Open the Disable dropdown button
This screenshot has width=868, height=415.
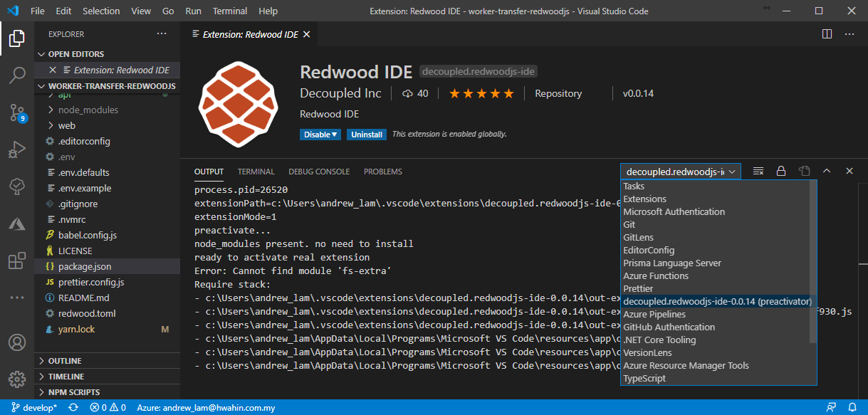[x=320, y=135]
